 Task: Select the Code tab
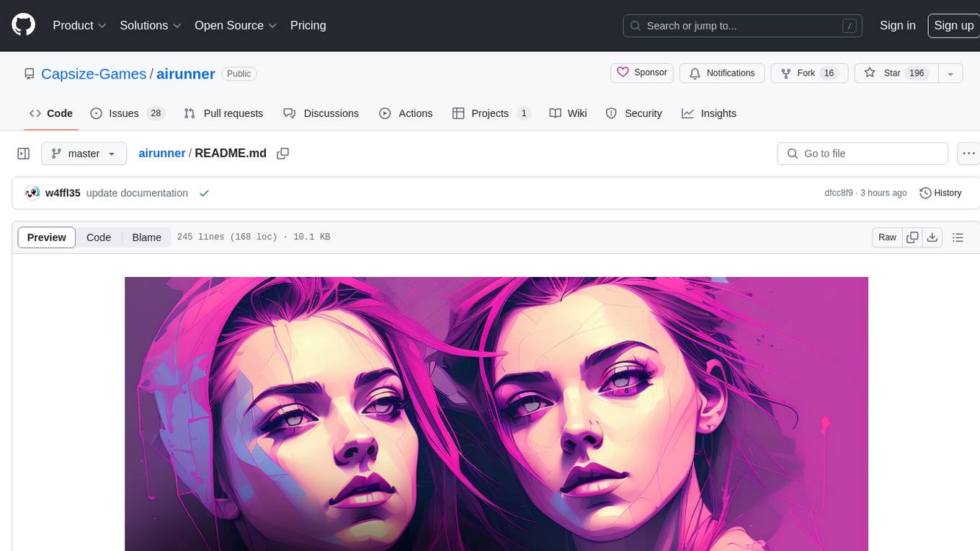(x=51, y=113)
